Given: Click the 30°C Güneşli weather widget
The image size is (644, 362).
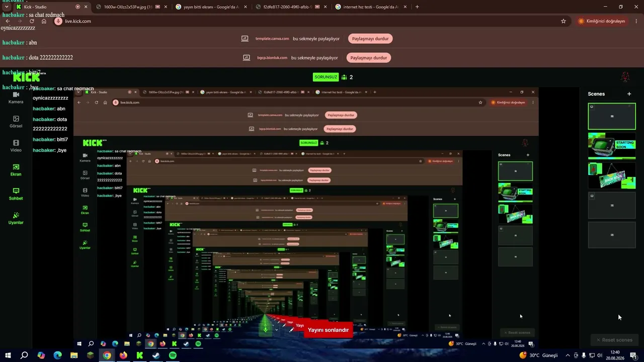Looking at the screenshot, I should [538, 355].
